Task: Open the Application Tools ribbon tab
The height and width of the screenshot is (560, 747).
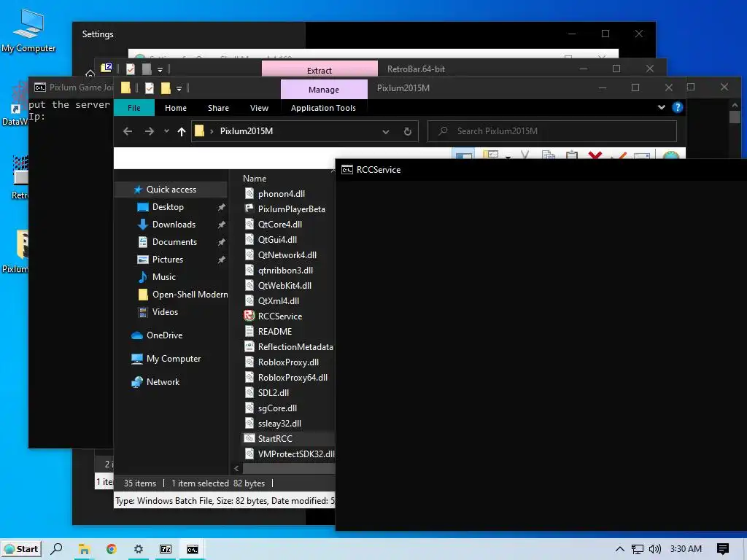Action: [323, 108]
